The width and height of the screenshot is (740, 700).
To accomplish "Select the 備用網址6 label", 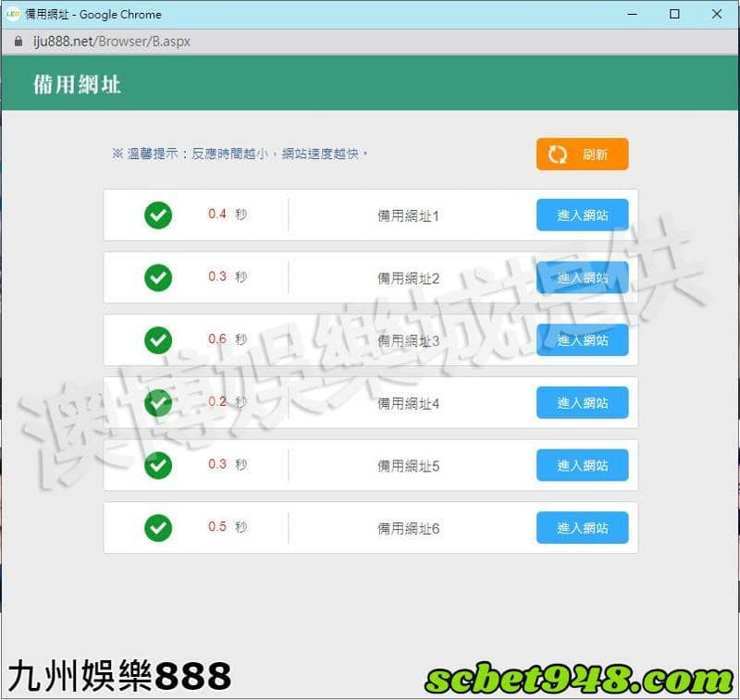I will [x=408, y=528].
